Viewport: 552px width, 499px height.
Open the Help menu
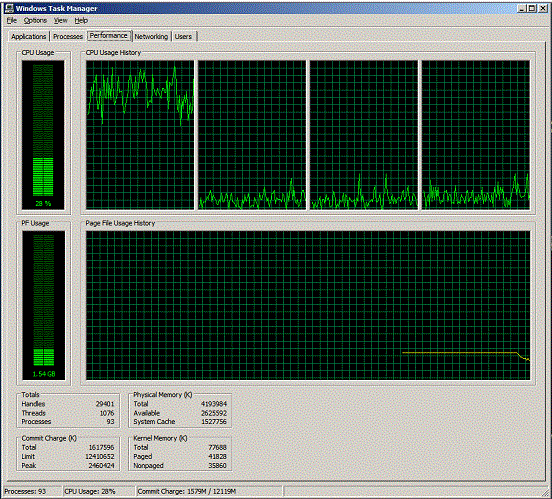pos(81,20)
